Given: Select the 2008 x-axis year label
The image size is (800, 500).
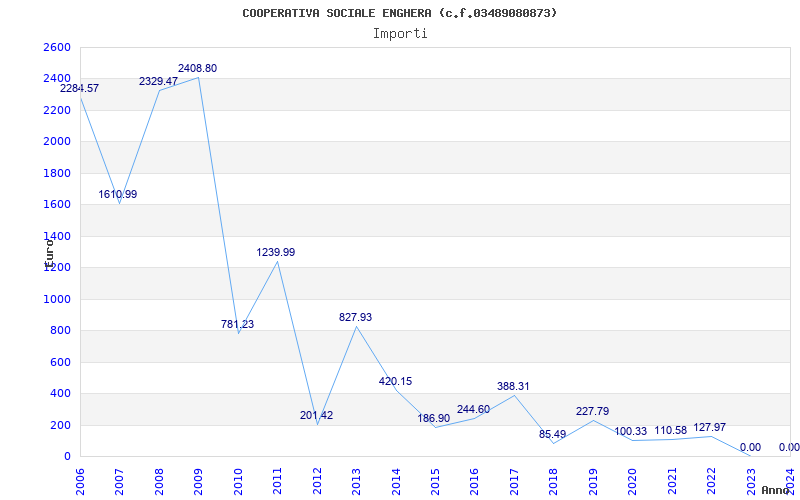Looking at the screenshot, I should [159, 482].
